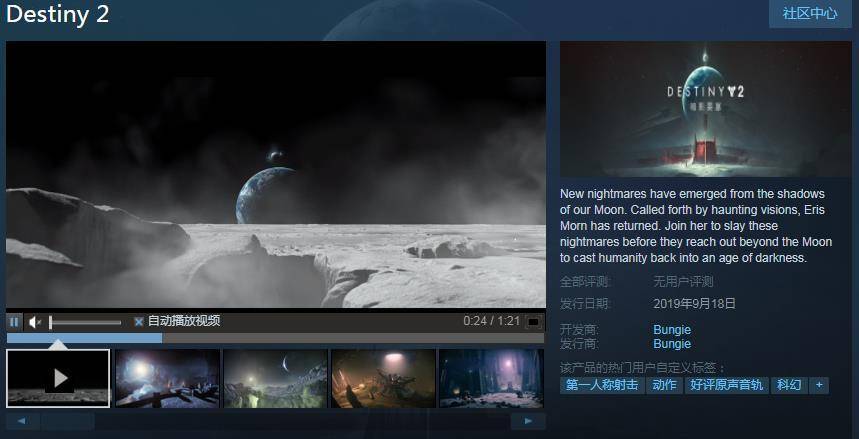Uncheck the 自动播放视频 autoplay checkbox
The image size is (859, 439).
coord(139,322)
